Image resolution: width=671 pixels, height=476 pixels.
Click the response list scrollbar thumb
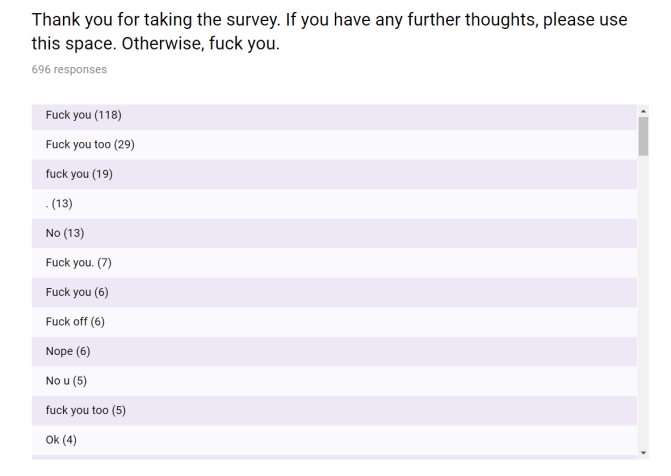643,136
